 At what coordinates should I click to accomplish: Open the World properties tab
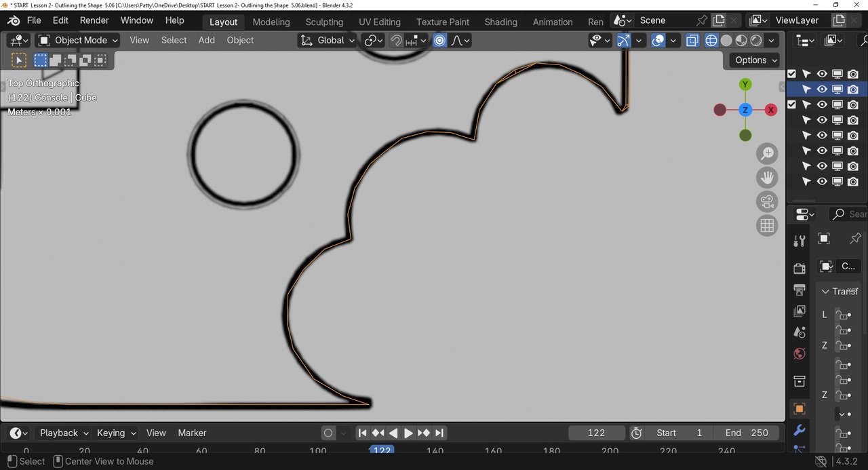click(x=800, y=354)
